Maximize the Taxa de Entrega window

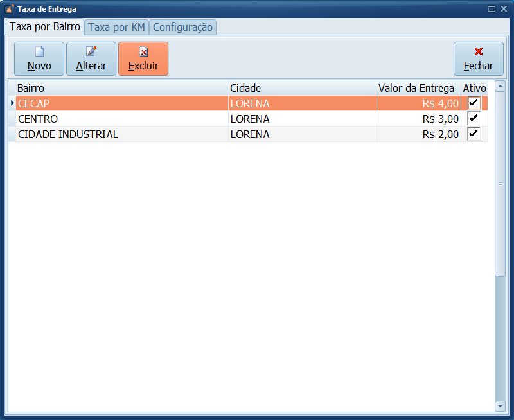492,9
